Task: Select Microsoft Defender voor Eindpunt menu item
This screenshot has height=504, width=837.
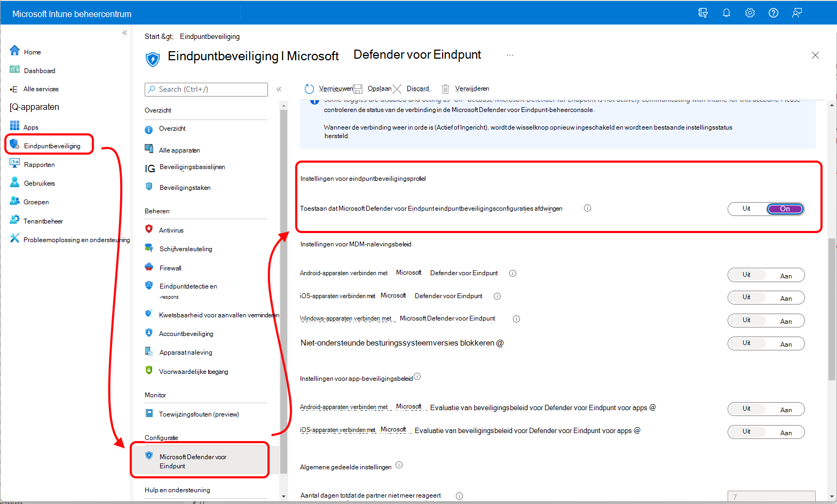Action: [200, 461]
